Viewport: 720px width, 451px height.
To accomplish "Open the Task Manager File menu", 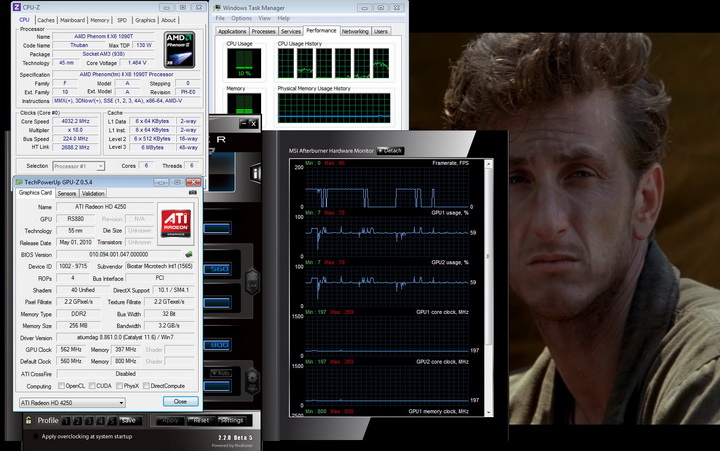I will click(x=220, y=18).
